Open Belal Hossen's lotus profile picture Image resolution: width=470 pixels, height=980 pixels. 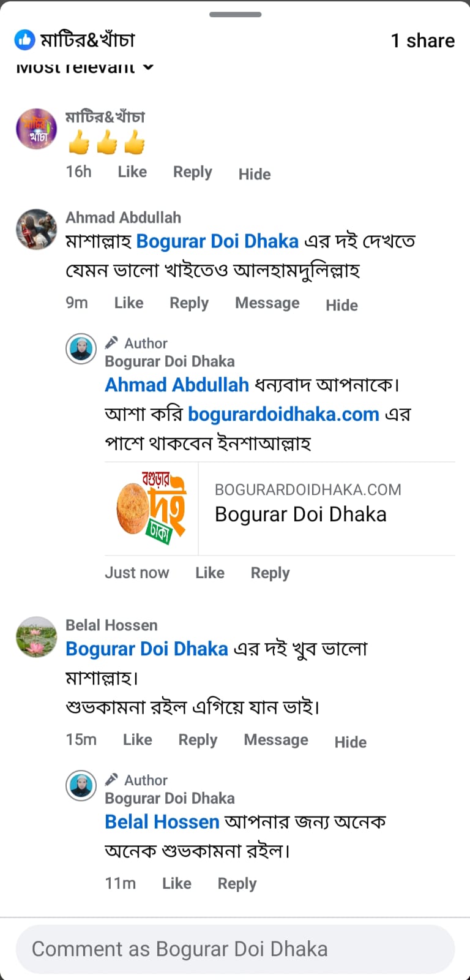pos(36,637)
